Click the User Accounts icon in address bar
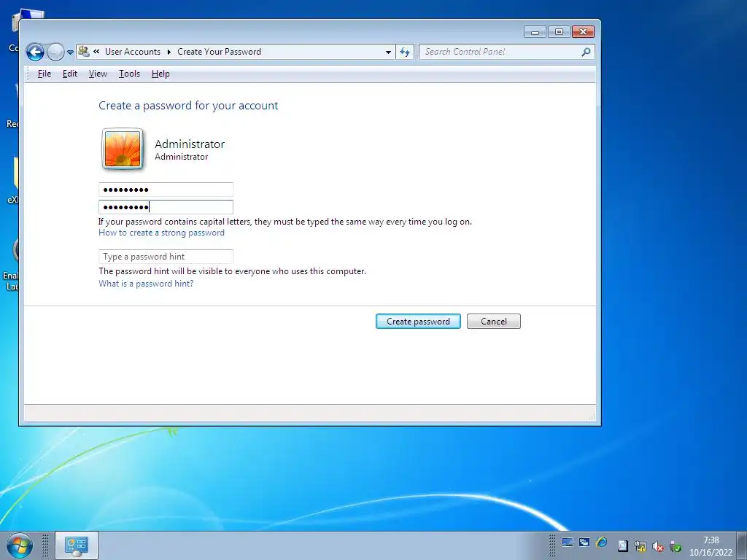 (84, 52)
